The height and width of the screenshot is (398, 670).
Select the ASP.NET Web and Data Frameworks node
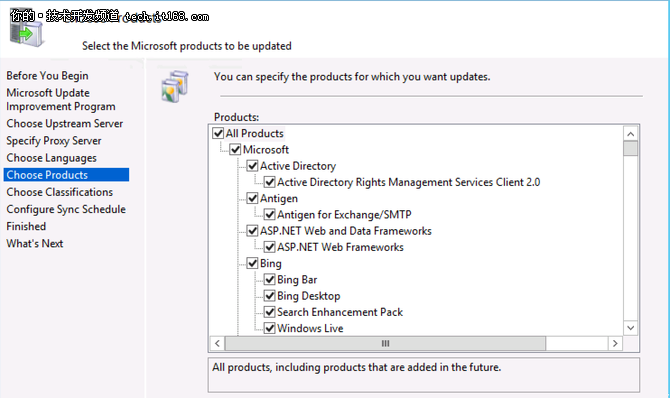[346, 231]
